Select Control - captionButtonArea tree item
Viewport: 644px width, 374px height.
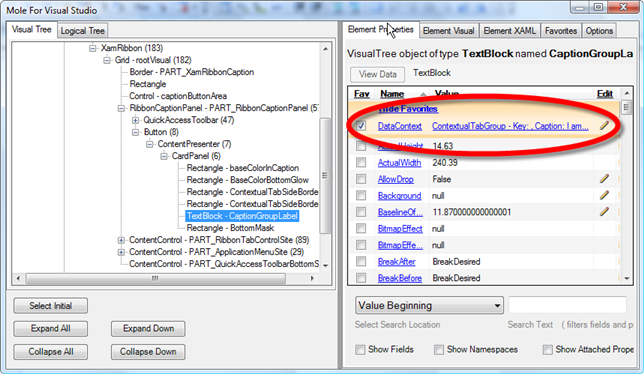(x=178, y=96)
